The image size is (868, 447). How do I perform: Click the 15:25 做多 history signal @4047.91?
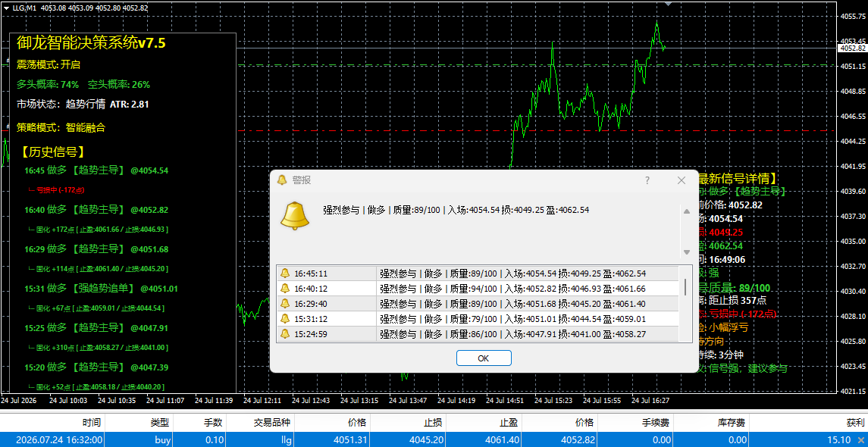coord(96,328)
